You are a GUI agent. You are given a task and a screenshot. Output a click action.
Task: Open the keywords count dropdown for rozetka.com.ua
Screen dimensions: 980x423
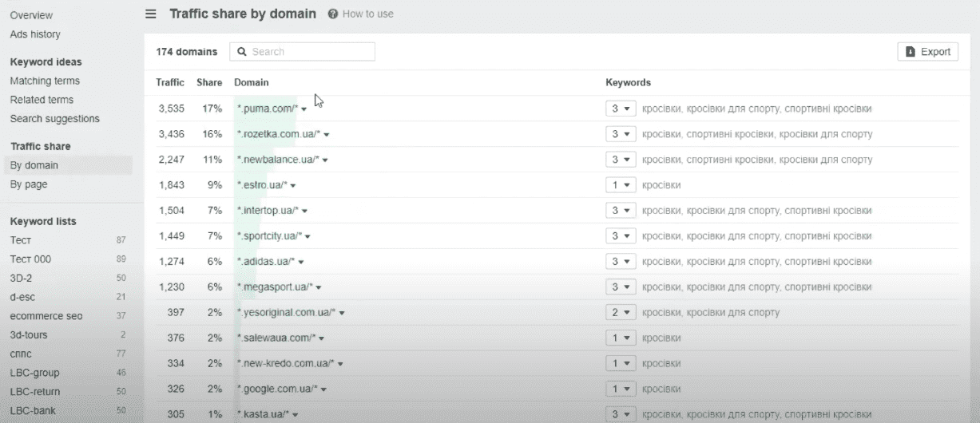coord(621,134)
